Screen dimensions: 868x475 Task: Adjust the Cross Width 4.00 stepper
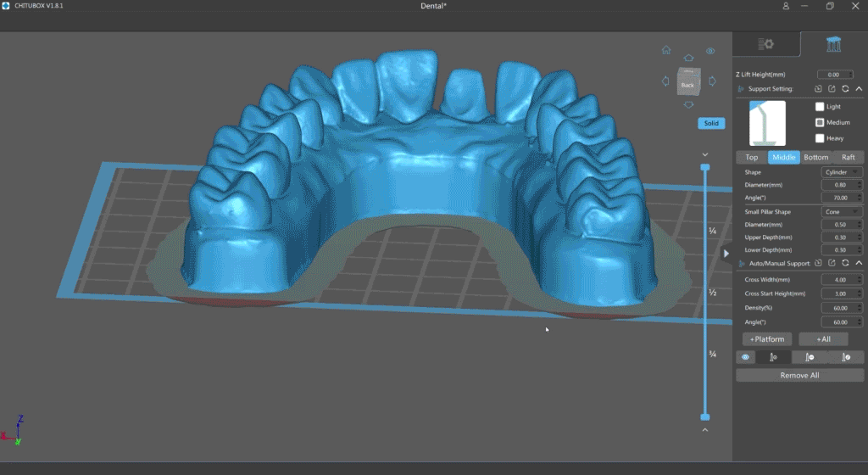click(860, 280)
